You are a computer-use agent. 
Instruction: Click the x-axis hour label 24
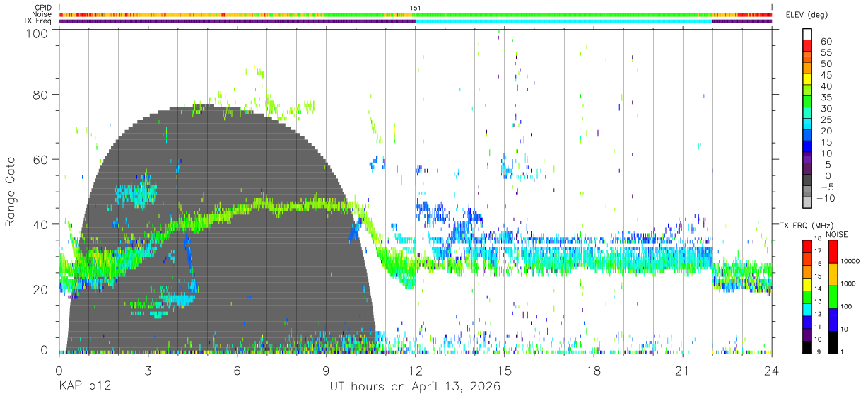click(x=772, y=371)
